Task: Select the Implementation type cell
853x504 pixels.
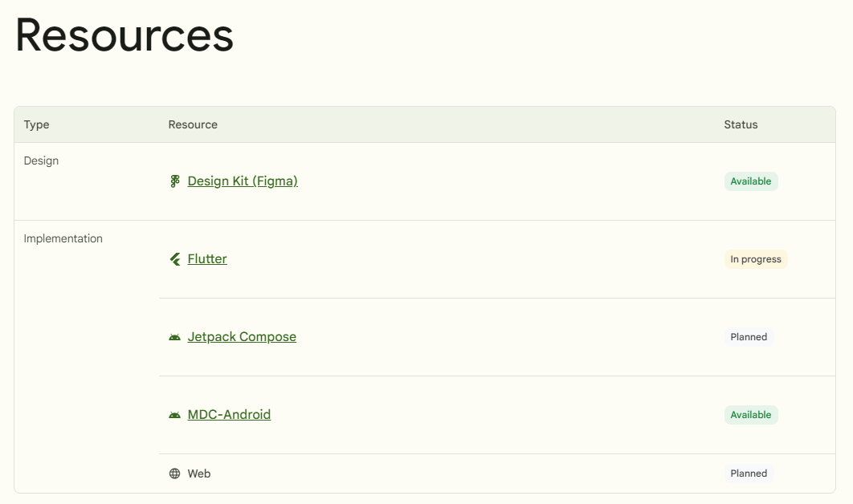Action: pyautogui.click(x=63, y=238)
